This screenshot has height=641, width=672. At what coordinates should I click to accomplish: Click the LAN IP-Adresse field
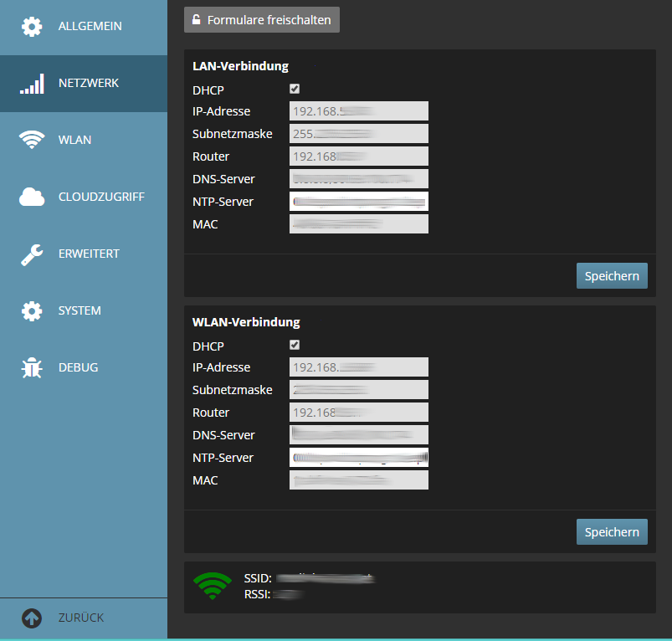(x=359, y=111)
